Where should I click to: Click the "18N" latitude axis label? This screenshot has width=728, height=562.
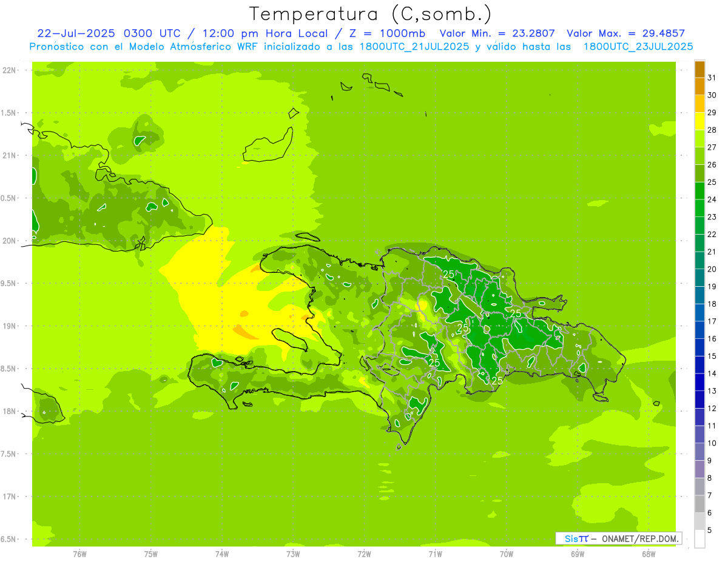coord(10,412)
